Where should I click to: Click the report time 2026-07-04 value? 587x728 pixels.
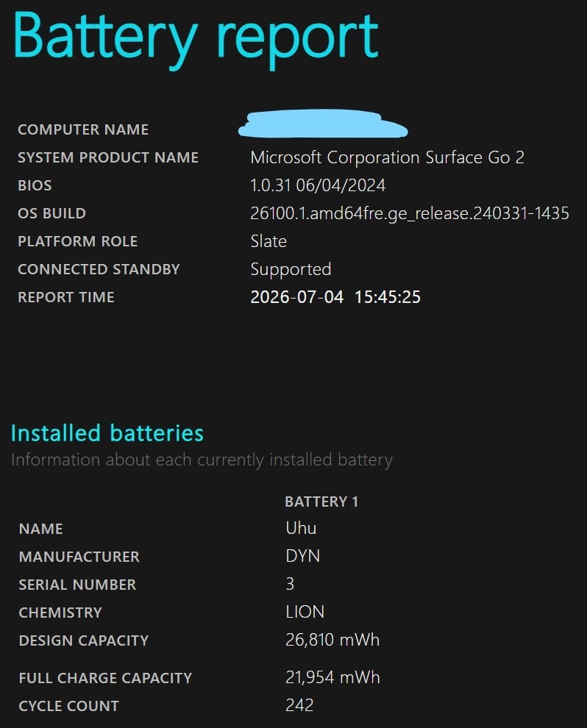pyautogui.click(x=335, y=297)
